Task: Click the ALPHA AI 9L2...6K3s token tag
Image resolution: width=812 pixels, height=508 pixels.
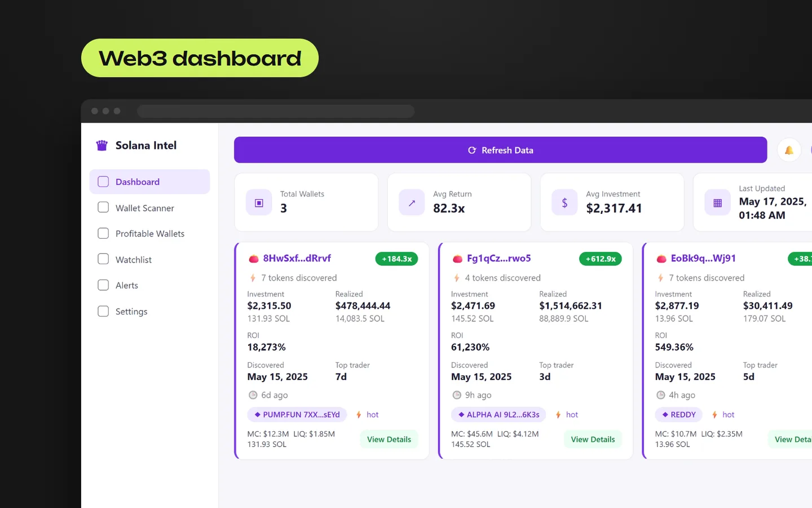Action: pos(498,415)
